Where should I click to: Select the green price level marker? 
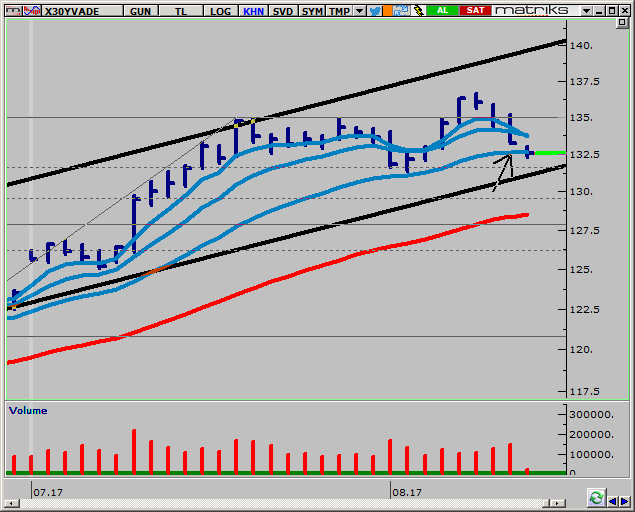pos(550,153)
